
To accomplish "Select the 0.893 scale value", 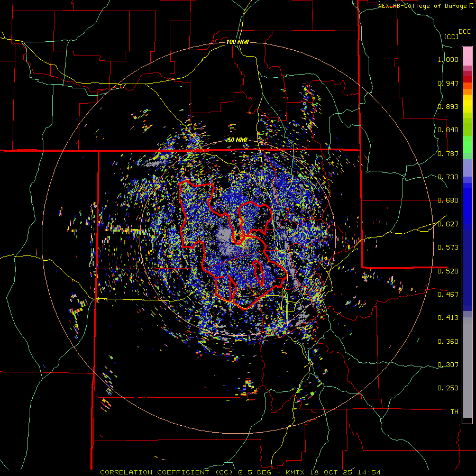I will click(x=448, y=106).
